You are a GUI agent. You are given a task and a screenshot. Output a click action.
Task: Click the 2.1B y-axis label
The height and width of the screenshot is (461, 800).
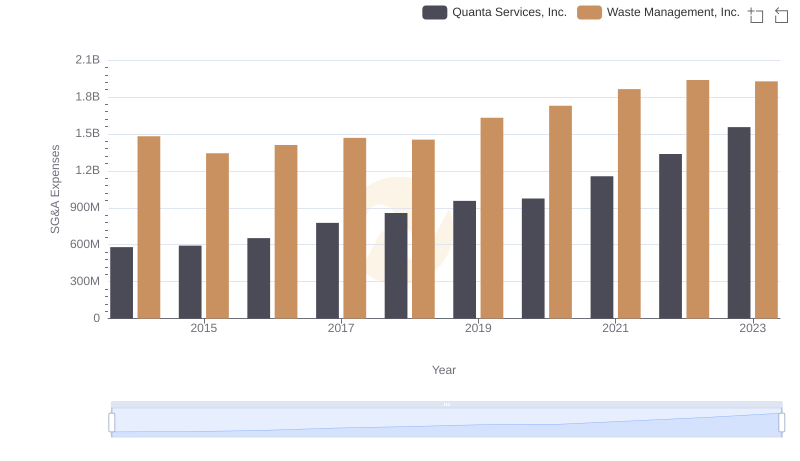88,60
